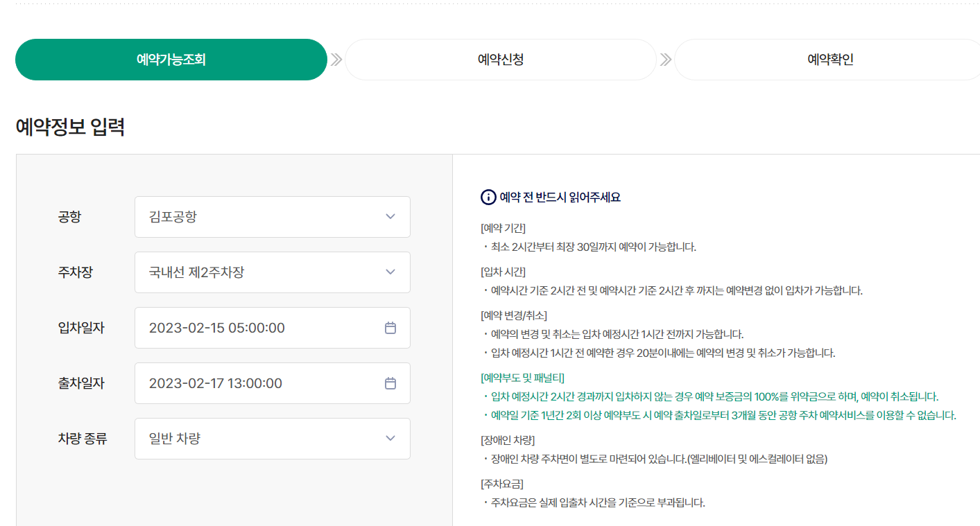Select the 예약확인 step tab
The height and width of the screenshot is (526, 980).
827,60
